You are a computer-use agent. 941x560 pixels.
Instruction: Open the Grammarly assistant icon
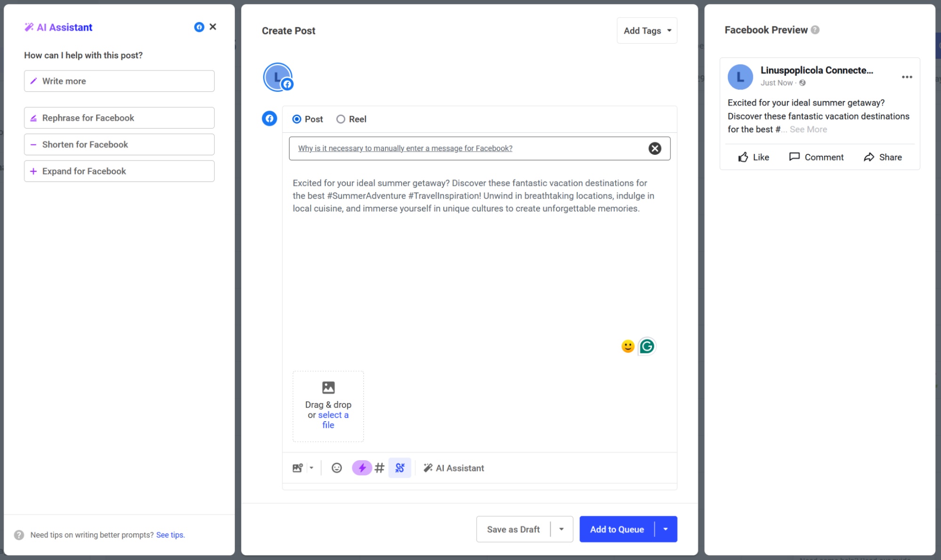tap(647, 346)
